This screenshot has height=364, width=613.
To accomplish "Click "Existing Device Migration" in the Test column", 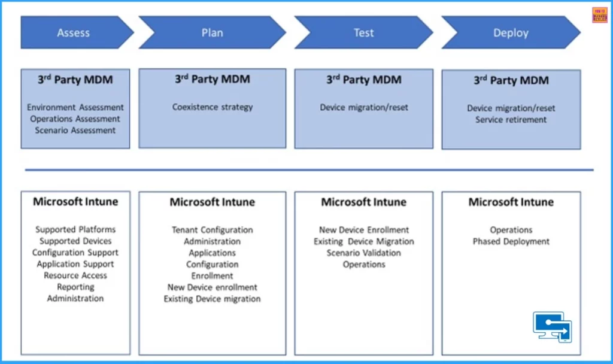I will coord(363,241).
